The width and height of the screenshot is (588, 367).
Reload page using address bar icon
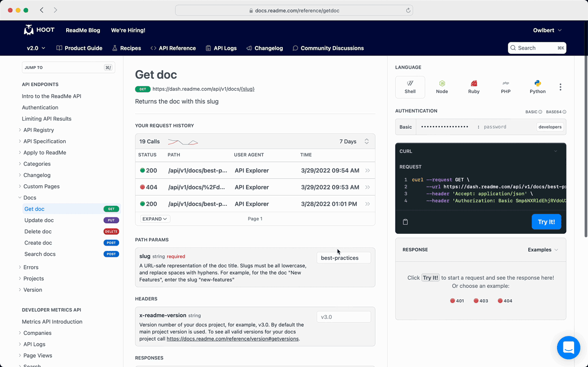[408, 10]
